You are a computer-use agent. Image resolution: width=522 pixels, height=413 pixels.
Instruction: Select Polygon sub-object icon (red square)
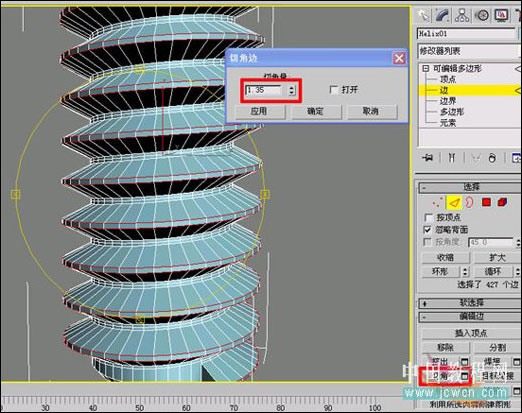point(486,202)
